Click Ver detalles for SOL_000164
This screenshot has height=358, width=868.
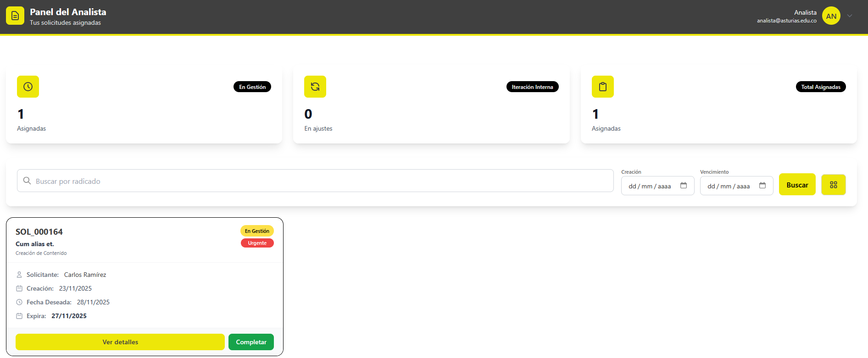pos(120,342)
